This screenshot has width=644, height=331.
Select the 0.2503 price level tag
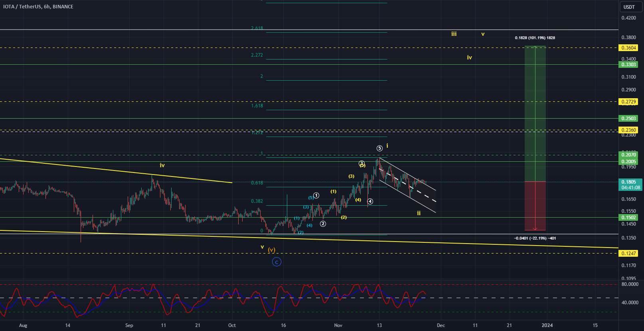(628, 118)
